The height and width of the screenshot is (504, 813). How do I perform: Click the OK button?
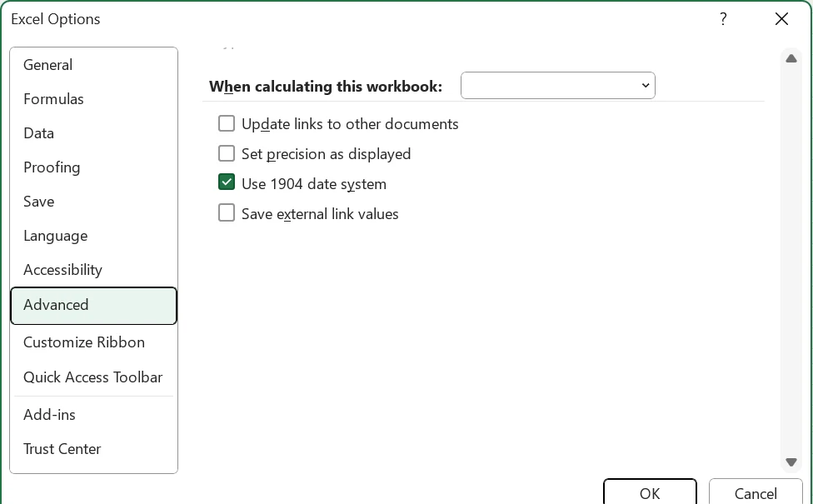tap(651, 492)
